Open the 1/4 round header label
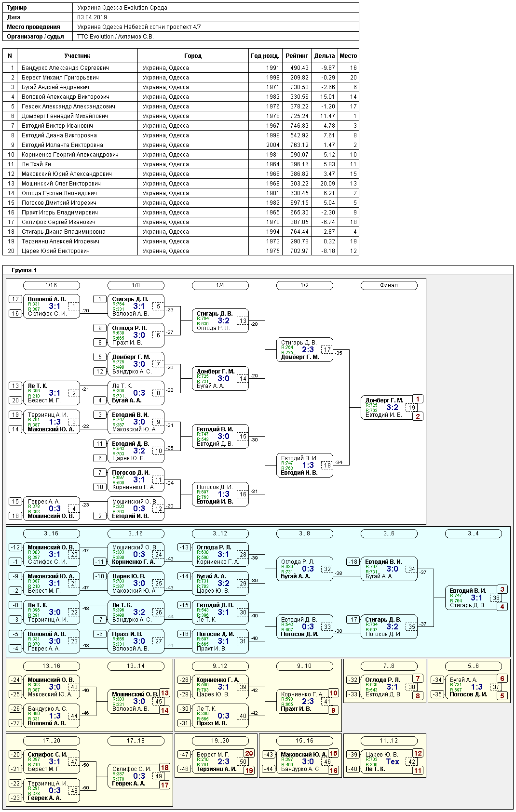The image size is (516, 812). point(220,285)
